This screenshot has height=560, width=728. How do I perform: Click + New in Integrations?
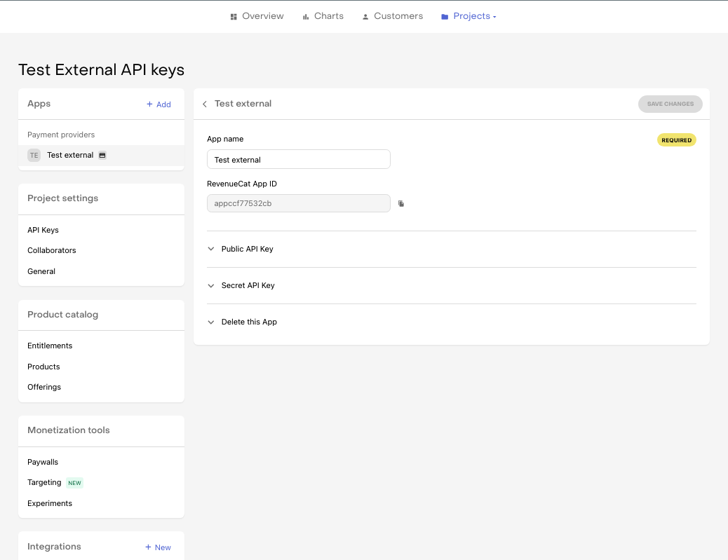(158, 547)
